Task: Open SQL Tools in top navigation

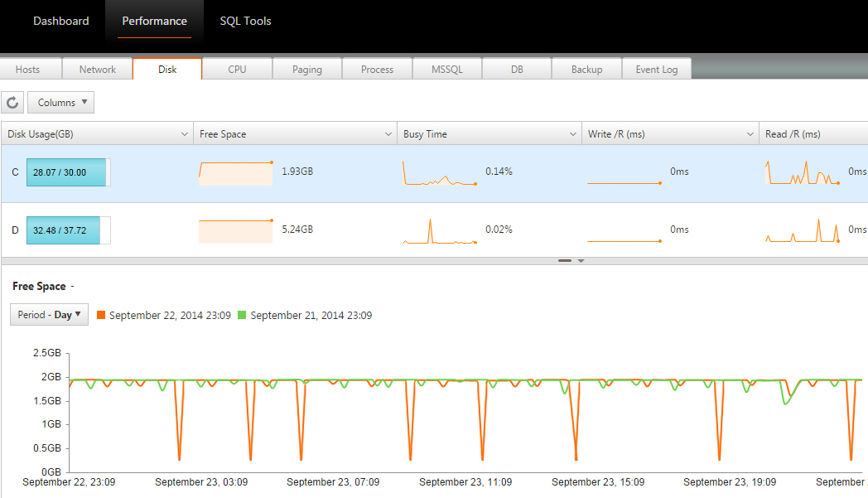Action: tap(245, 21)
